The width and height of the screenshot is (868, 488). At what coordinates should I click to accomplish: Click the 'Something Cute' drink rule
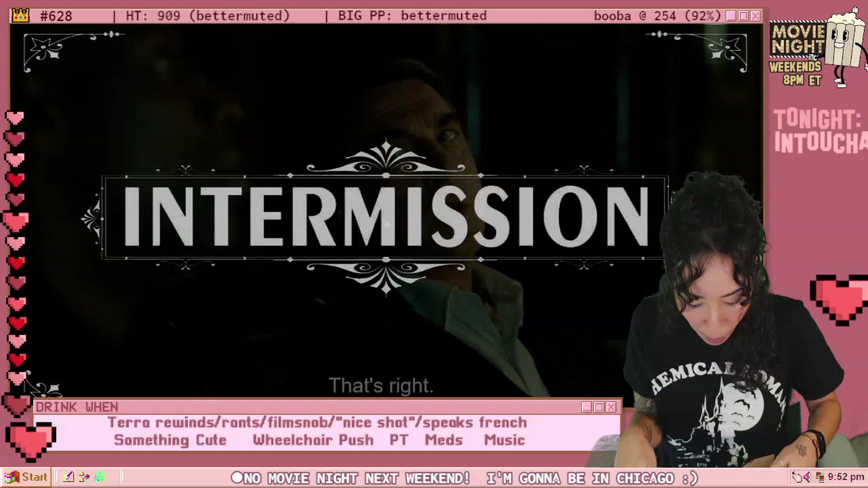pyautogui.click(x=170, y=440)
